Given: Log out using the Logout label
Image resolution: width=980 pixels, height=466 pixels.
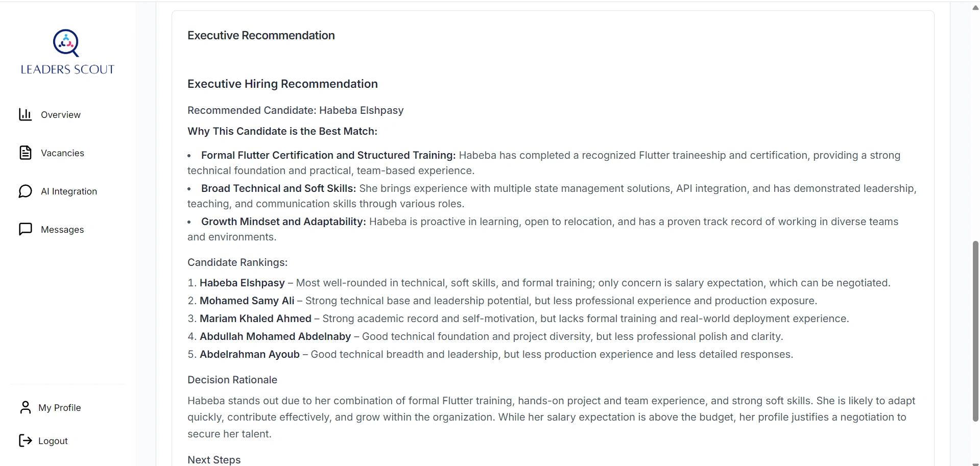Looking at the screenshot, I should point(53,441).
